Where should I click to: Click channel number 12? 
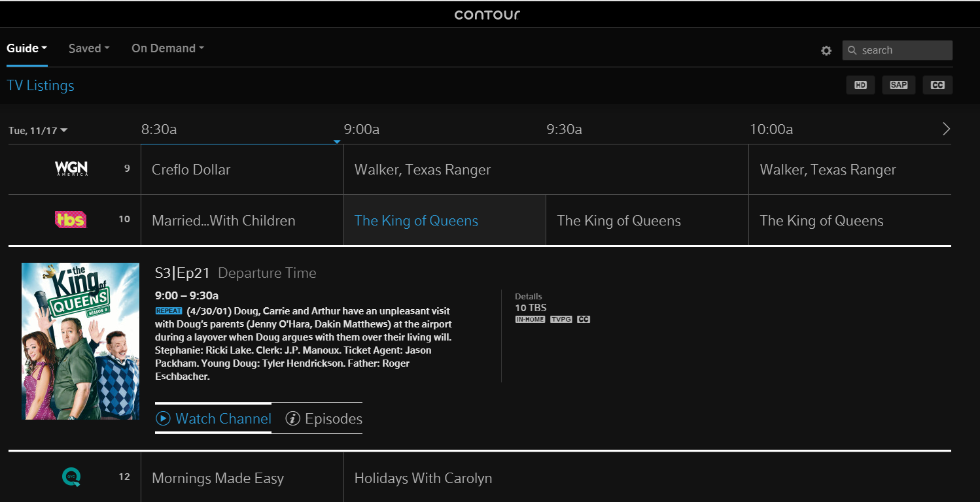pos(124,477)
